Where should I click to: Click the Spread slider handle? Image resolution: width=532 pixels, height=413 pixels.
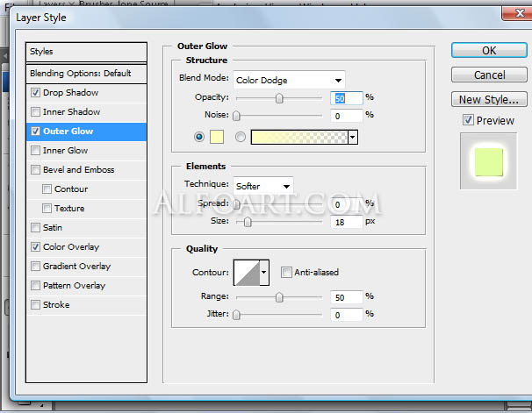click(x=236, y=204)
